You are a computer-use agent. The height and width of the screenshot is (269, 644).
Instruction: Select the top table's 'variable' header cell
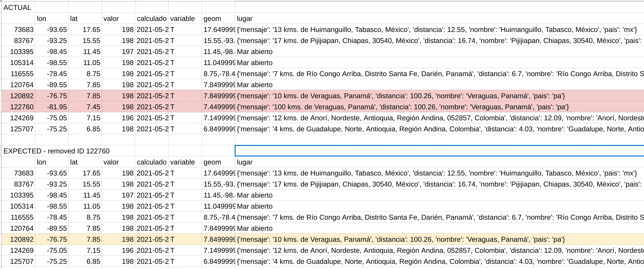(x=182, y=19)
